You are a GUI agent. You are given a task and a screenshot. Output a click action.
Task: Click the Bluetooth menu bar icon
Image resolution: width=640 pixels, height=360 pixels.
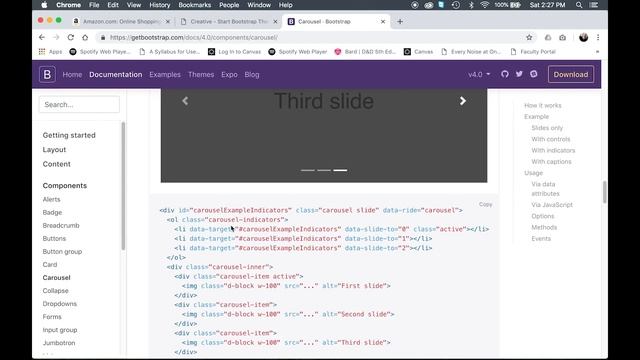[x=471, y=5]
